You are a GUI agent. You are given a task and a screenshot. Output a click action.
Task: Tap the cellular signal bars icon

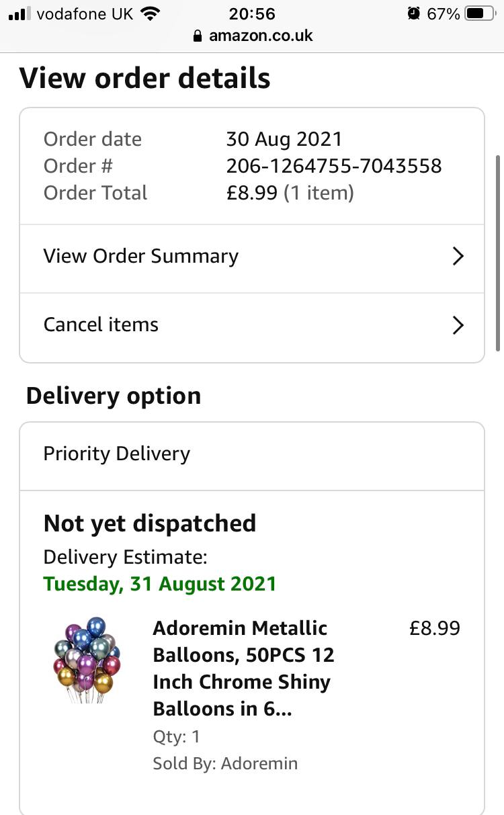(x=20, y=13)
